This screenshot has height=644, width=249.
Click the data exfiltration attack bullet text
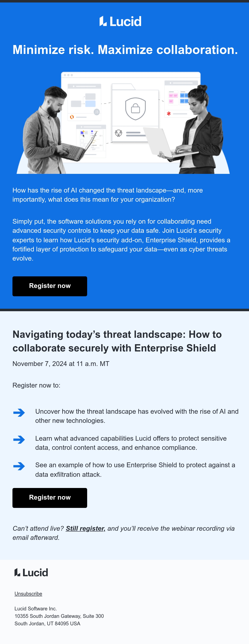pyautogui.click(x=135, y=470)
